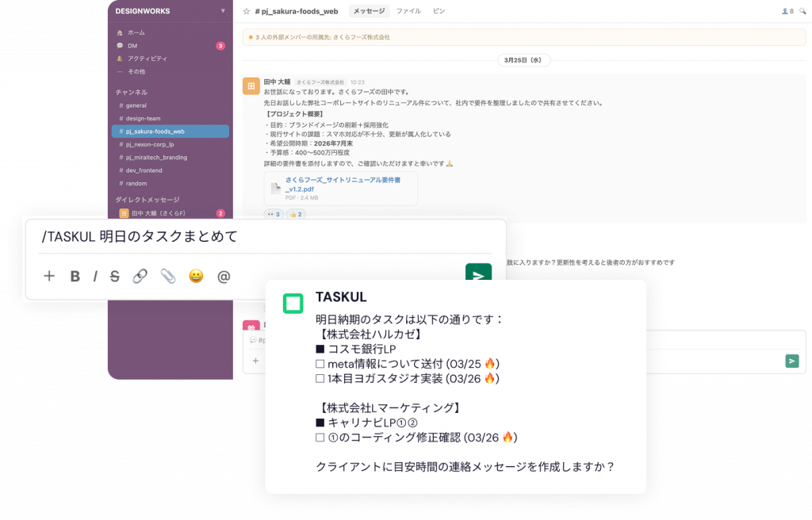812x520 pixels.
Task: Click the bell icon beside アクティビティ
Action: coord(121,59)
